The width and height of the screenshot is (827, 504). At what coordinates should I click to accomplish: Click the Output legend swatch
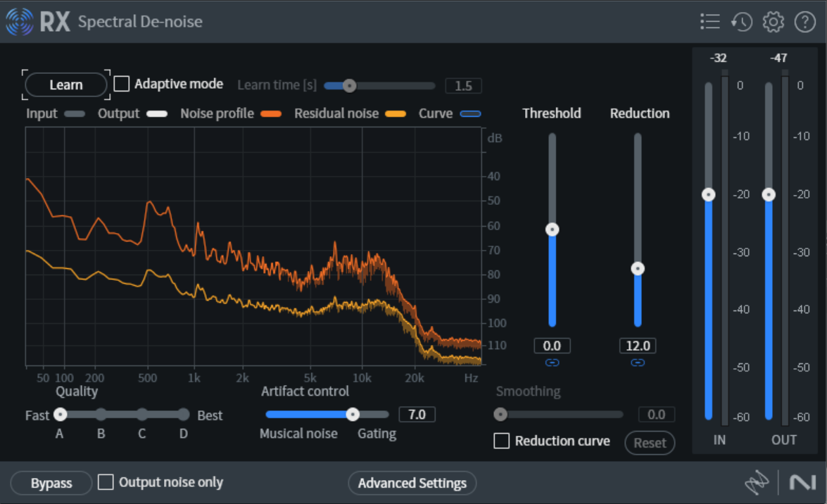(157, 113)
